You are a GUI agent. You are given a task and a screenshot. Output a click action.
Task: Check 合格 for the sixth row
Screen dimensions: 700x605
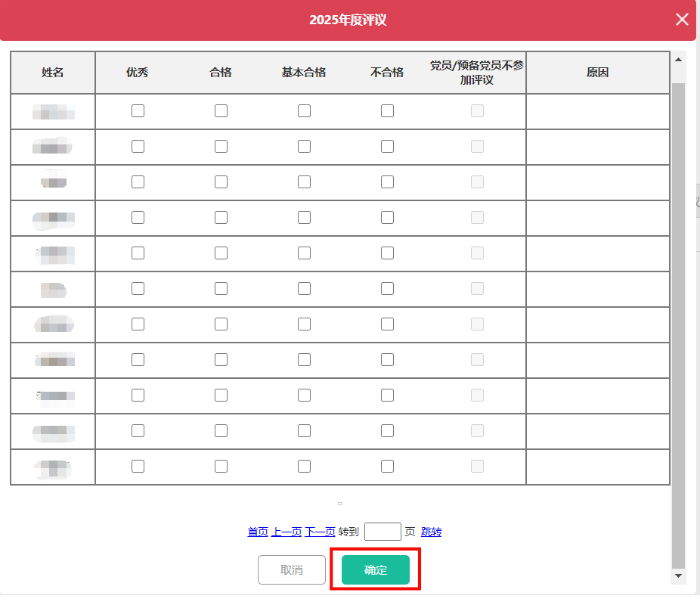[x=221, y=289]
